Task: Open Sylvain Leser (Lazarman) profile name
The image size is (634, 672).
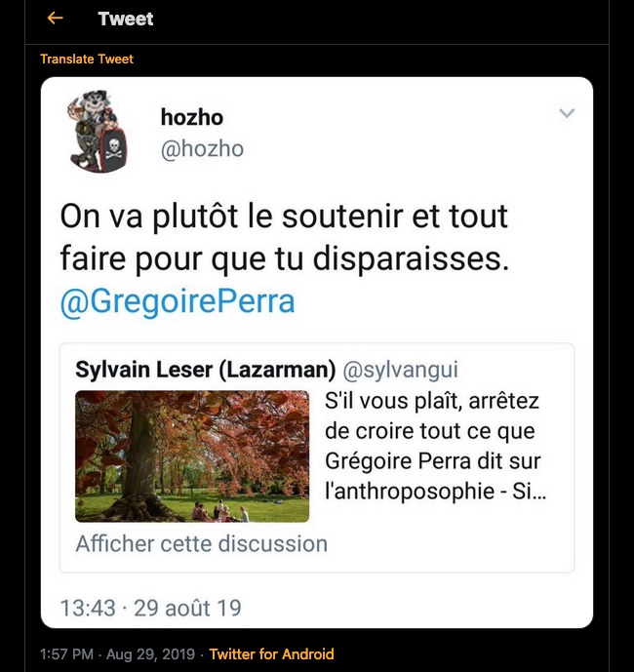Action: click(x=205, y=370)
